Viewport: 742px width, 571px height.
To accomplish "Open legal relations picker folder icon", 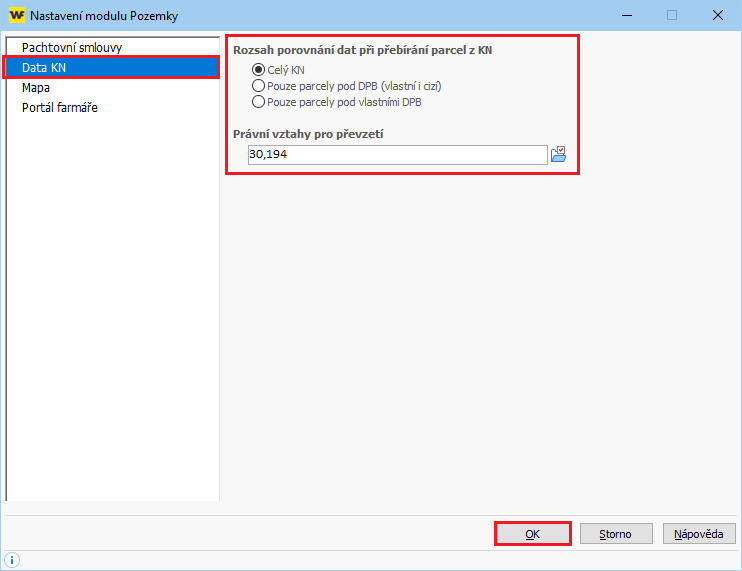I will pyautogui.click(x=559, y=154).
